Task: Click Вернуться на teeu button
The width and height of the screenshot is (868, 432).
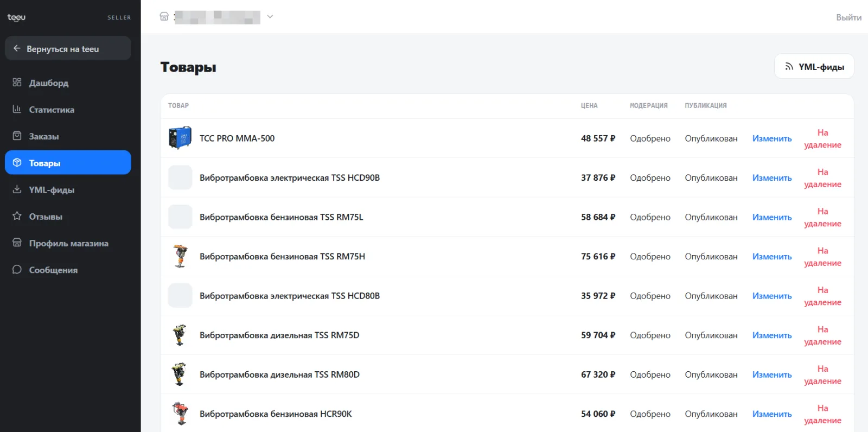Action: click(x=68, y=48)
